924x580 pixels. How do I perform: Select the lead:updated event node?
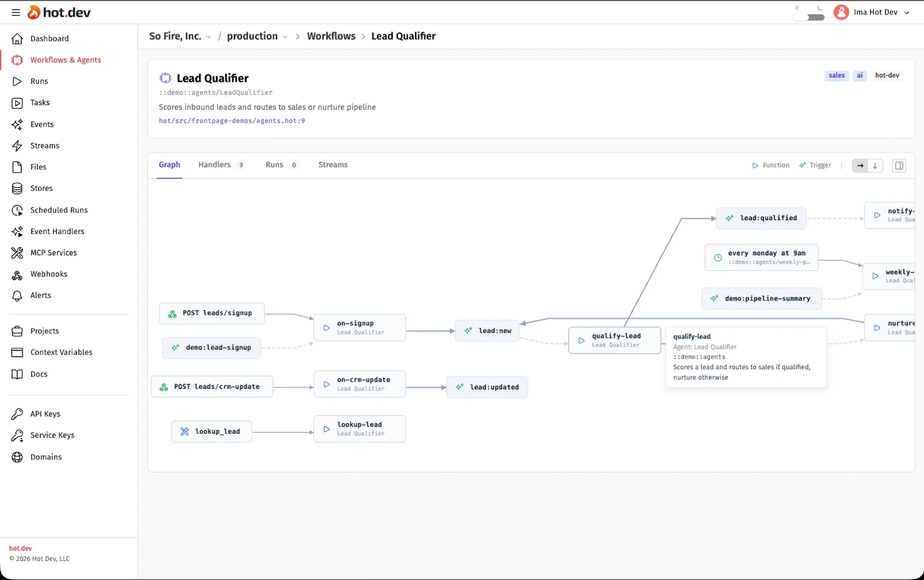tap(487, 387)
